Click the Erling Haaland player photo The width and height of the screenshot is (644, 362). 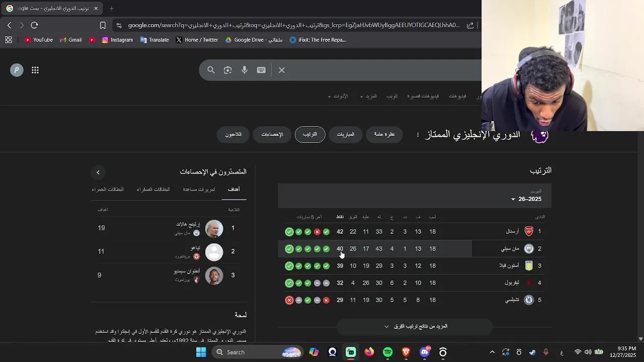click(x=214, y=228)
